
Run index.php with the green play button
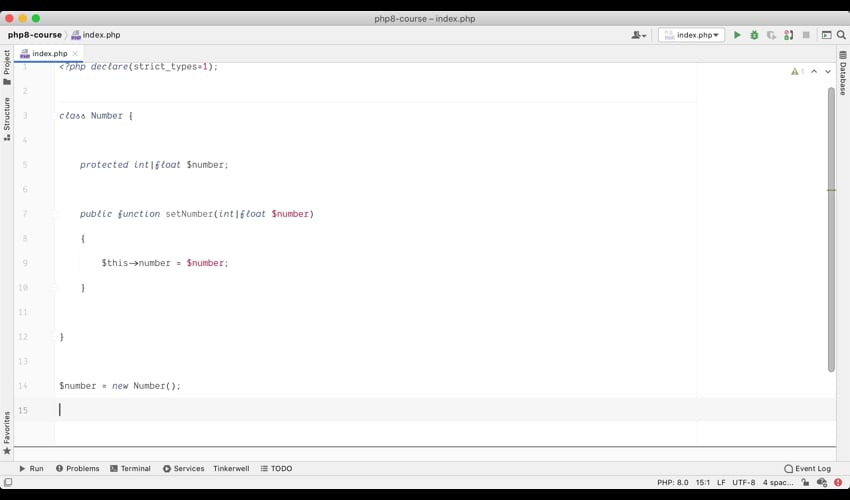pyautogui.click(x=737, y=35)
